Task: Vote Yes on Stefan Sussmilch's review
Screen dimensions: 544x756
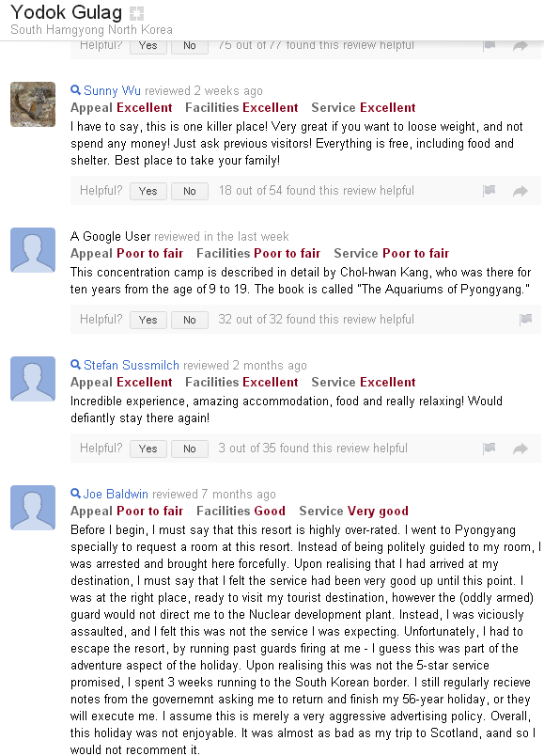Action: click(148, 449)
